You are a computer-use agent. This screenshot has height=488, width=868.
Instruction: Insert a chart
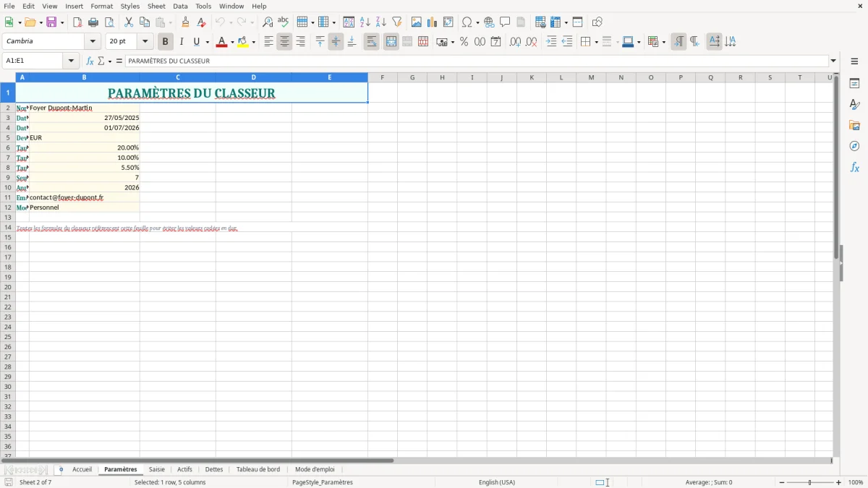433,22
